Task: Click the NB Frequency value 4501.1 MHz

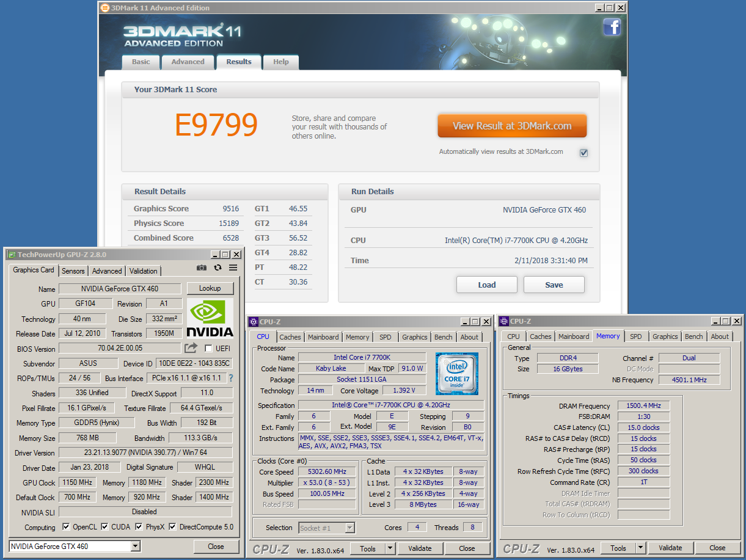Action: point(689,380)
